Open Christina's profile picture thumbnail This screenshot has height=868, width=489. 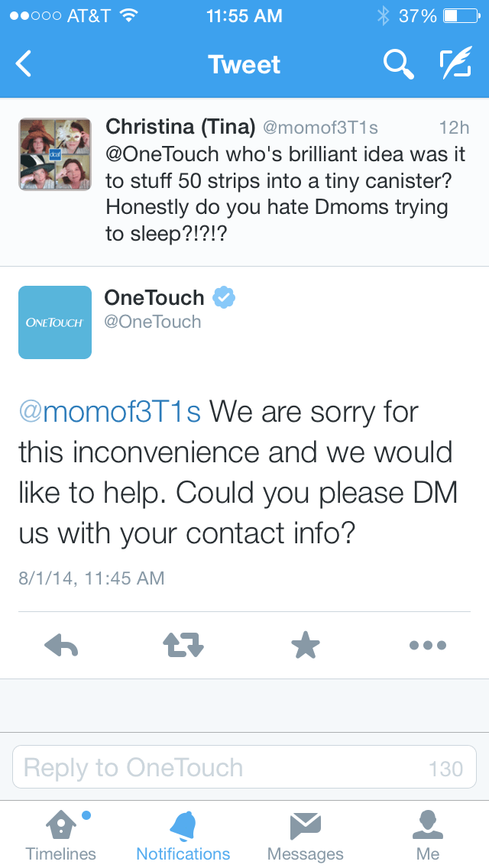click(x=55, y=154)
